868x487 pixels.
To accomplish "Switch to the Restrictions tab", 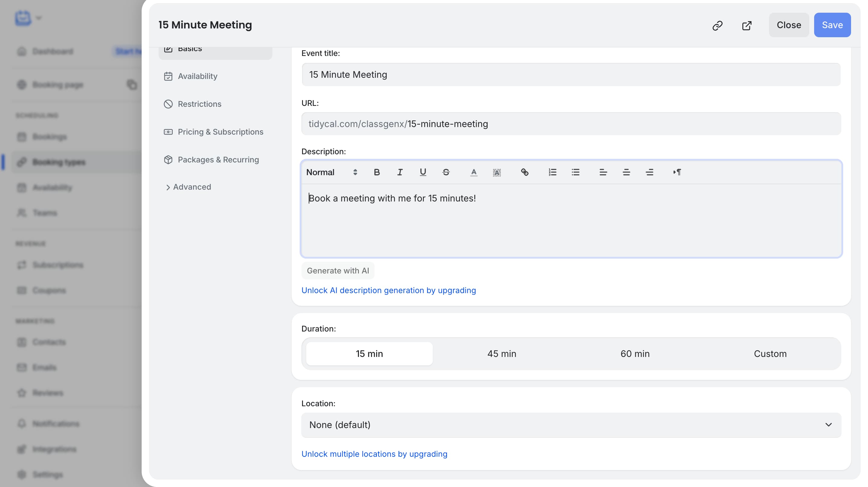I will (215, 104).
